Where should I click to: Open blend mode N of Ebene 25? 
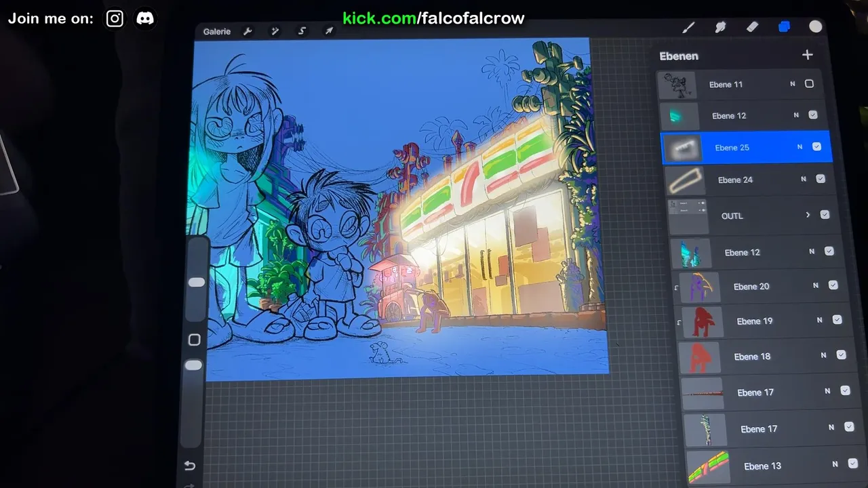[x=800, y=147]
